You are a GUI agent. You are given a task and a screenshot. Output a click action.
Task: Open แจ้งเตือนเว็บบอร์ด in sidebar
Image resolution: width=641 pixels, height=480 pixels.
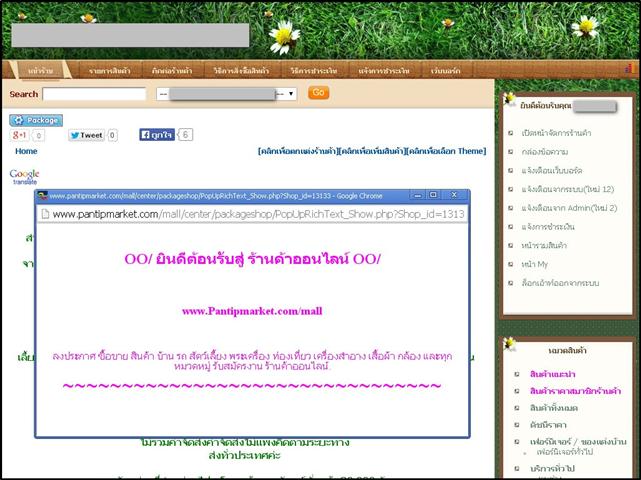[552, 170]
